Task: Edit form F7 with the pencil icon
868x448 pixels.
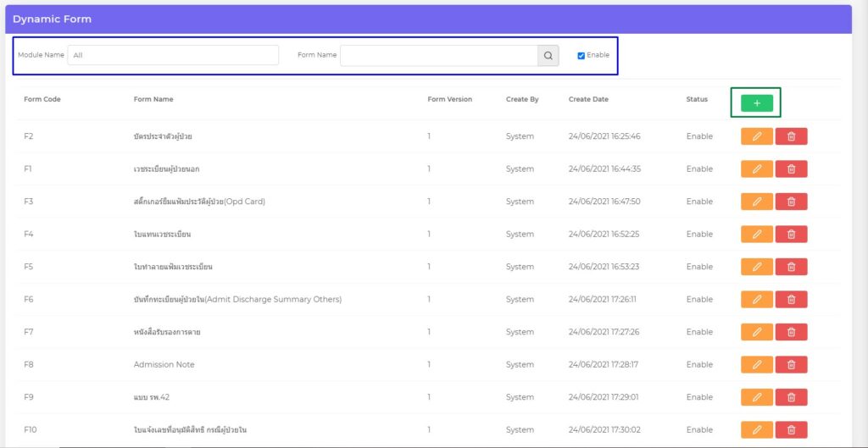Action: pyautogui.click(x=756, y=332)
